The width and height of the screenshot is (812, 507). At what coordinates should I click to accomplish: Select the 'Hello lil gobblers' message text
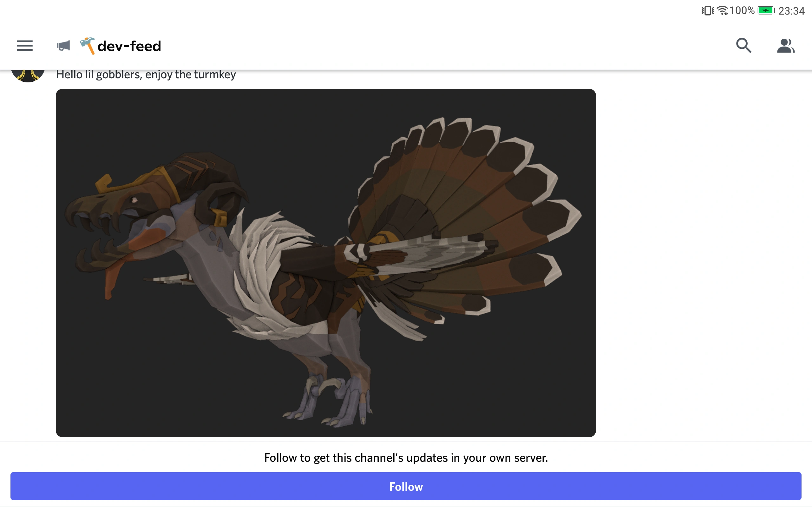click(146, 74)
